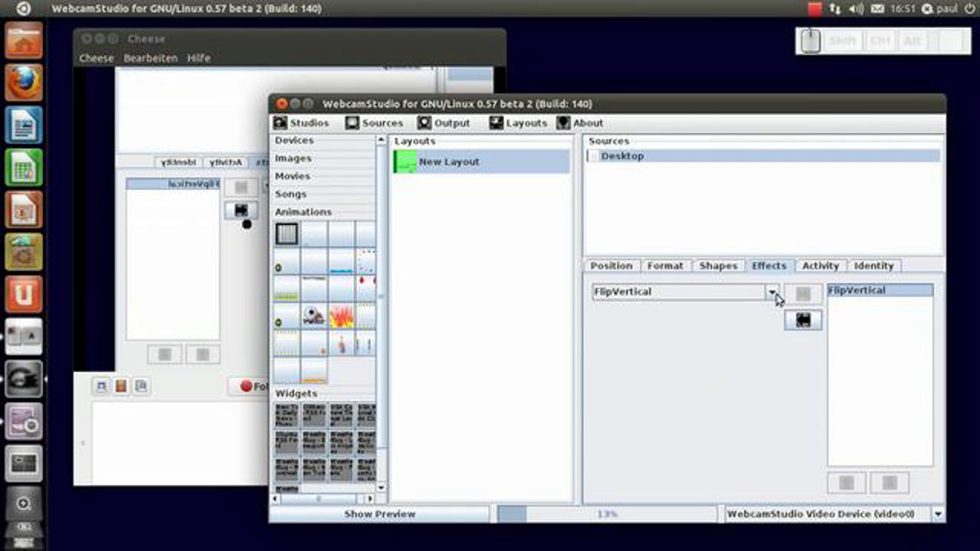Click the Sources toolbar icon
This screenshot has height=551, width=980.
pos(352,123)
